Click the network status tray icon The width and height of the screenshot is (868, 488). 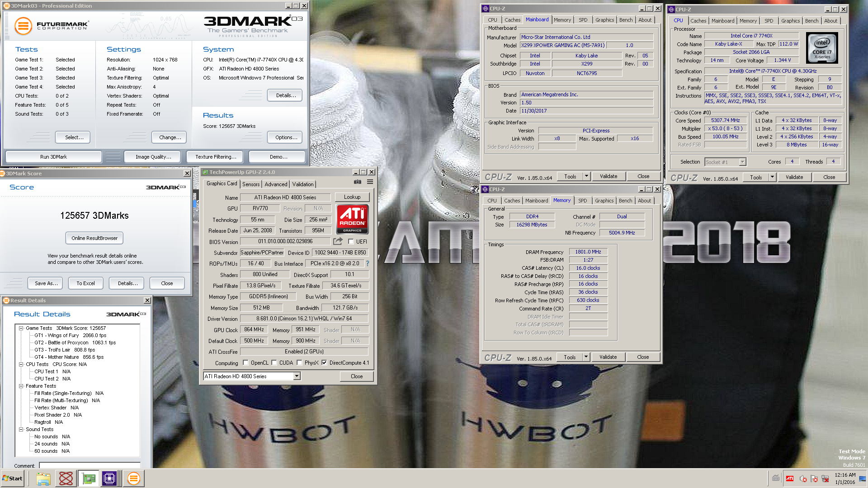(x=825, y=479)
